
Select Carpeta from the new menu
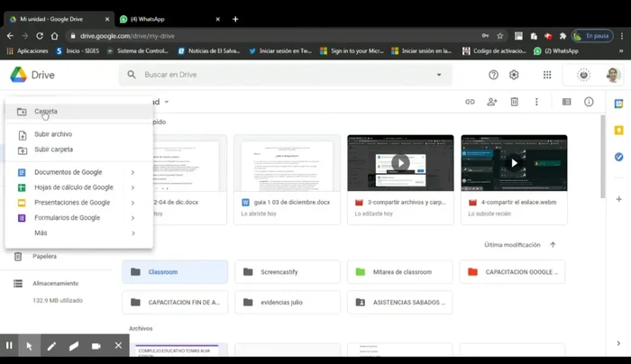coord(46,112)
